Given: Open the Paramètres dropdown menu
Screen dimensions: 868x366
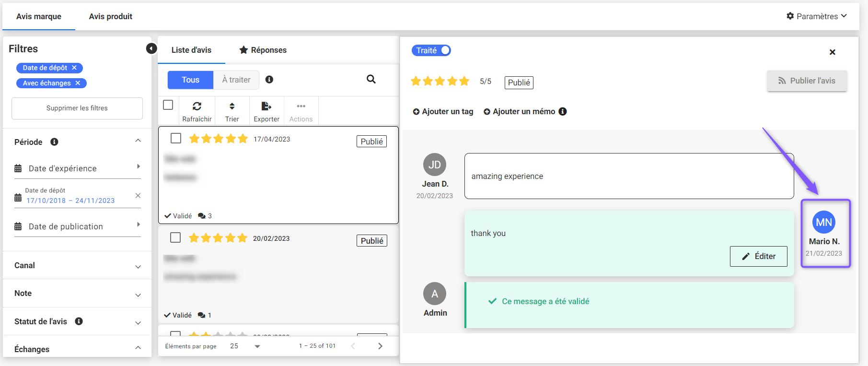Looking at the screenshot, I should point(817,16).
